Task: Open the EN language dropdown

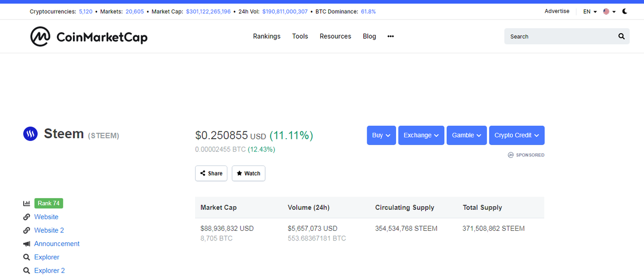Action: 590,12
